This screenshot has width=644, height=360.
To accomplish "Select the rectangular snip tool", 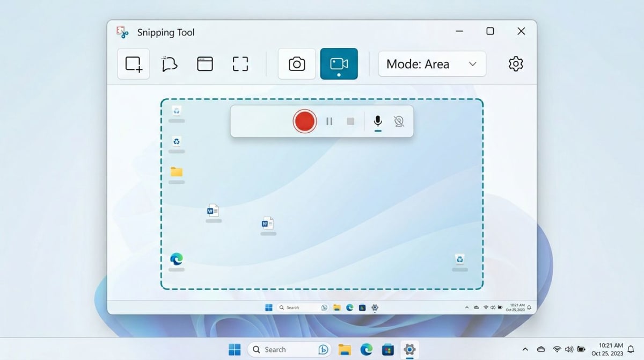I will point(133,63).
